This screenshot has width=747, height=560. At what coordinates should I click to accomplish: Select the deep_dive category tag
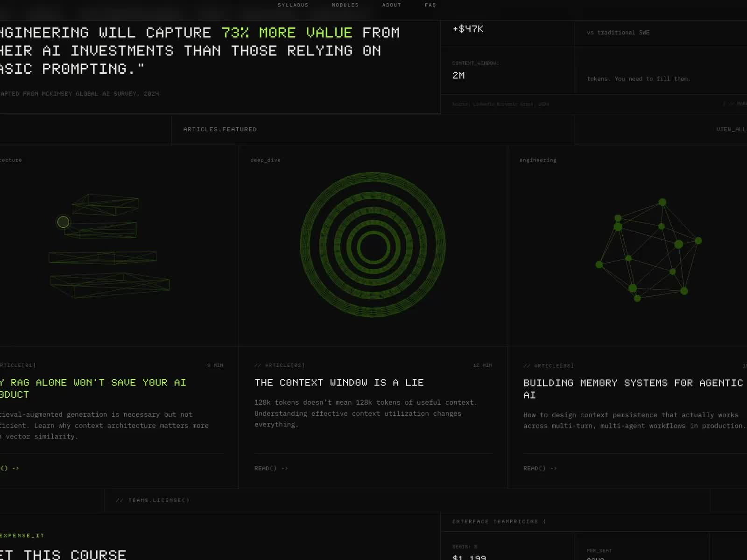[265, 160]
